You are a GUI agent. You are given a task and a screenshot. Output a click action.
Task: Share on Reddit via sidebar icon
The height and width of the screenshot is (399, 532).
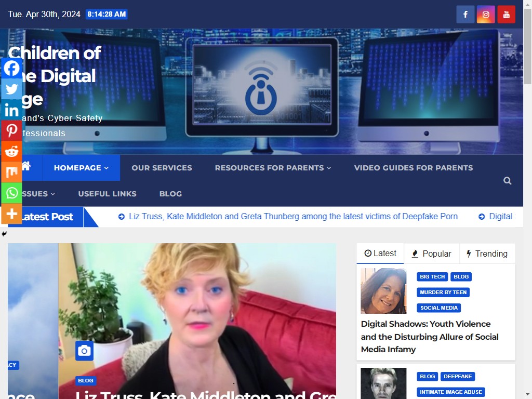(x=11, y=151)
